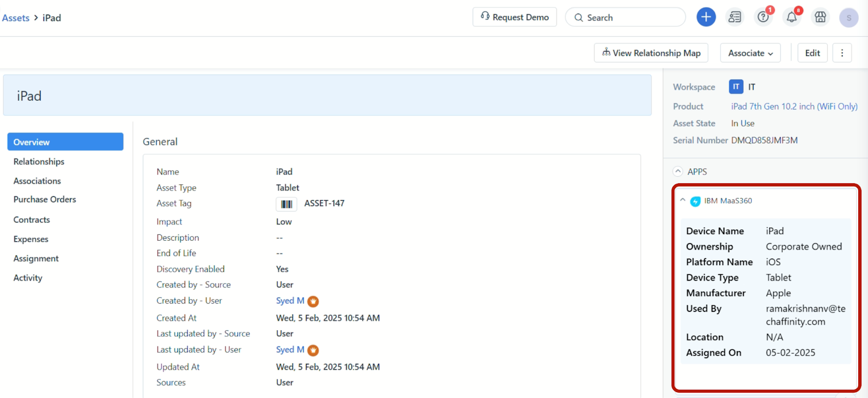
Task: Click the asset tag barcode icon
Action: 286,204
